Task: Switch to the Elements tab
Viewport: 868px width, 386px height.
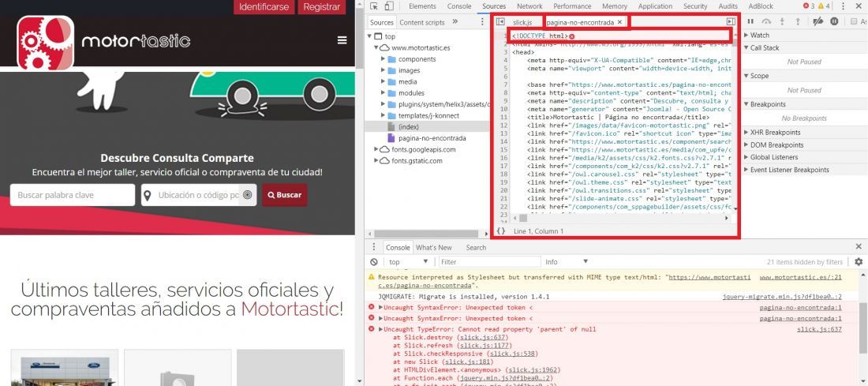Action: point(422,6)
